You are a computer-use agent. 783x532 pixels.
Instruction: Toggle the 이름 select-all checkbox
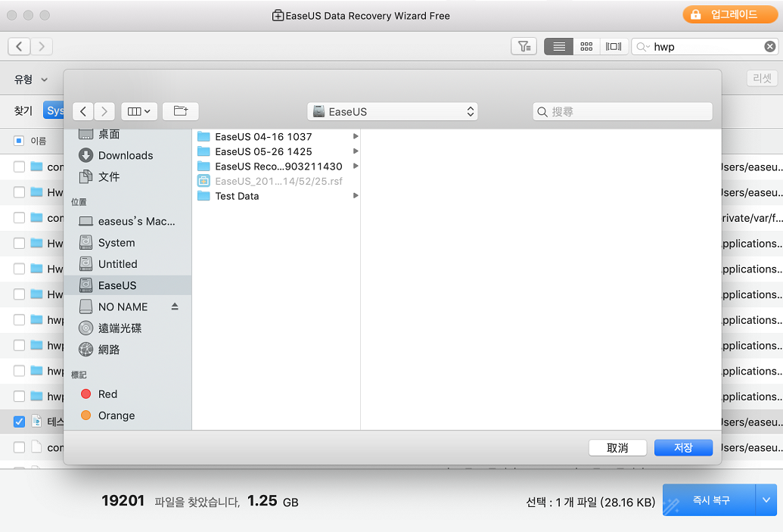pyautogui.click(x=19, y=141)
